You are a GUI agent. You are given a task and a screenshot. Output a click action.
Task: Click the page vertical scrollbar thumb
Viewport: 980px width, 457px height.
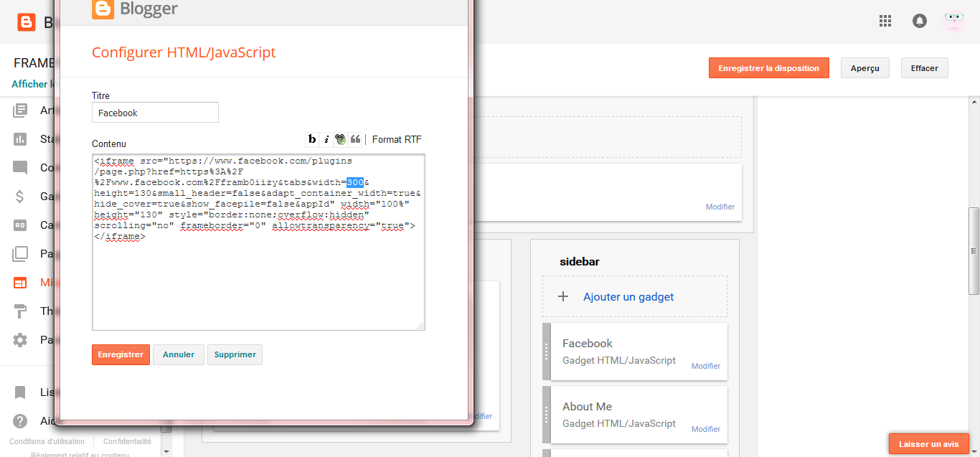(974, 250)
